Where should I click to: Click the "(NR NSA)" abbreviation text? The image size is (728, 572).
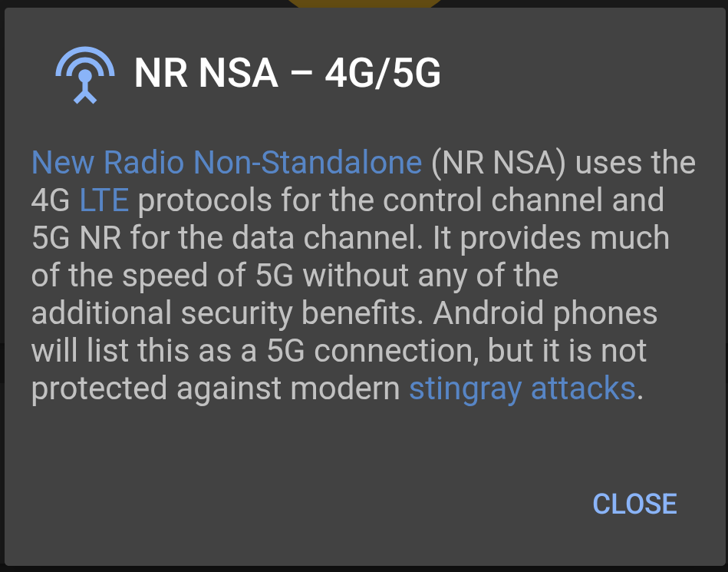pos(498,163)
